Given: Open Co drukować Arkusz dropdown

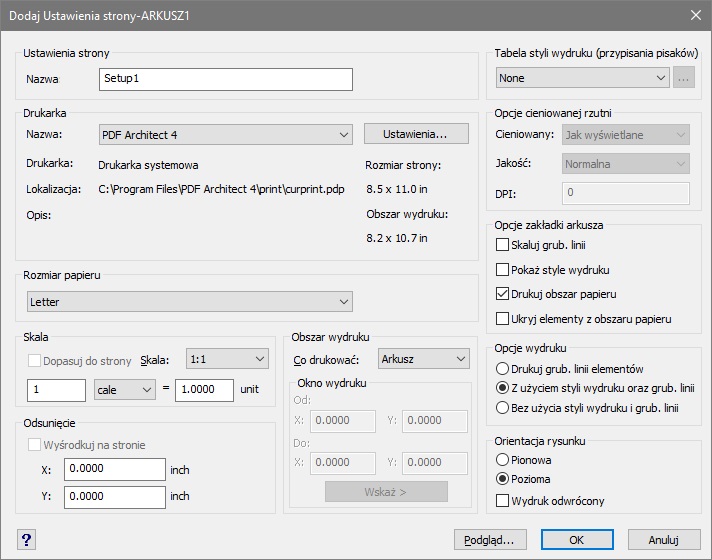Looking at the screenshot, I should tap(424, 359).
